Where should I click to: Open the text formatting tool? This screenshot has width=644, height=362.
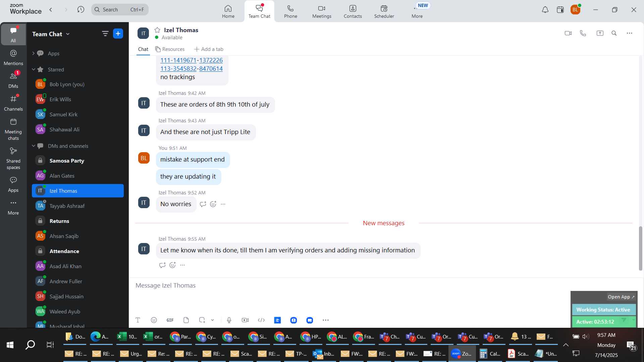coord(138,320)
